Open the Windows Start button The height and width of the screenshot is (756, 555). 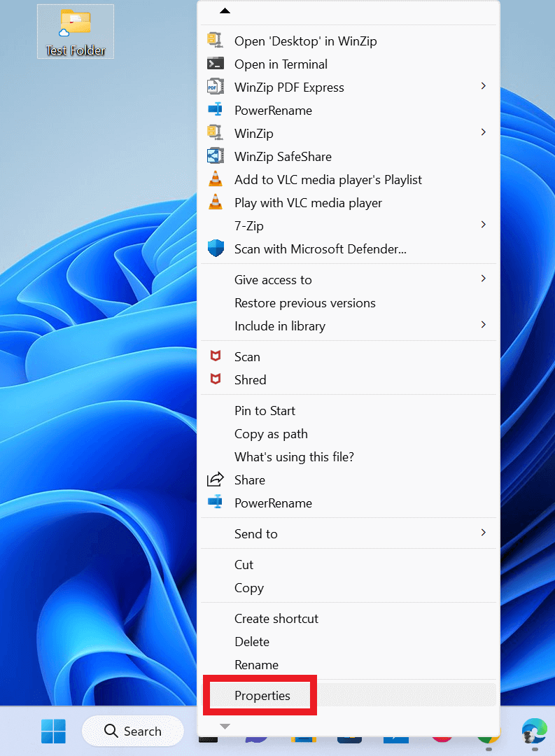tap(53, 731)
